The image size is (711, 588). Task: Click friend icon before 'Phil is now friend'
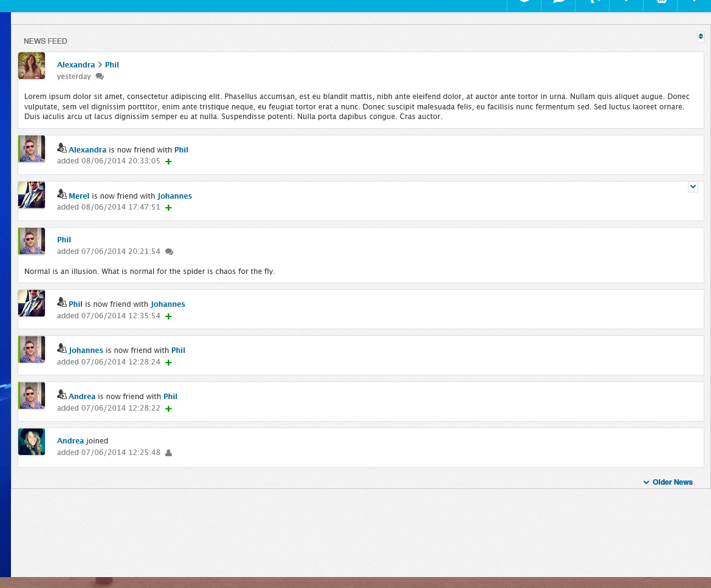61,302
